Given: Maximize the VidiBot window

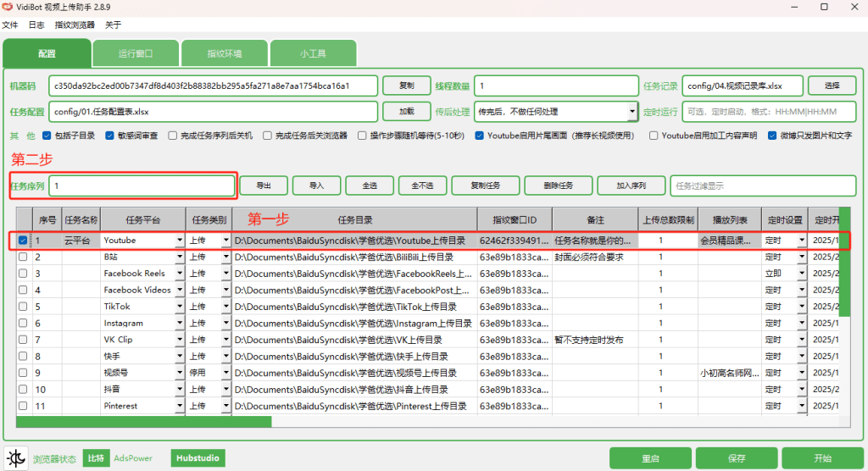Looking at the screenshot, I should pos(824,7).
